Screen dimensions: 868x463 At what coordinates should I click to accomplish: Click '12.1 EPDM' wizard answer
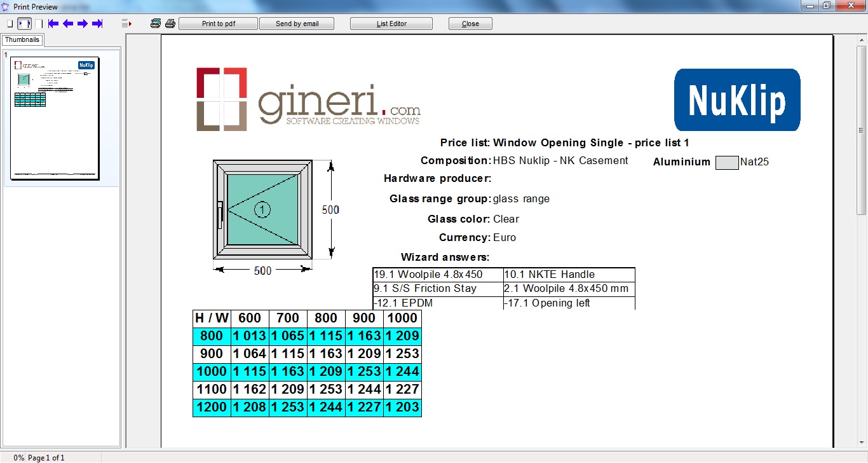click(403, 303)
